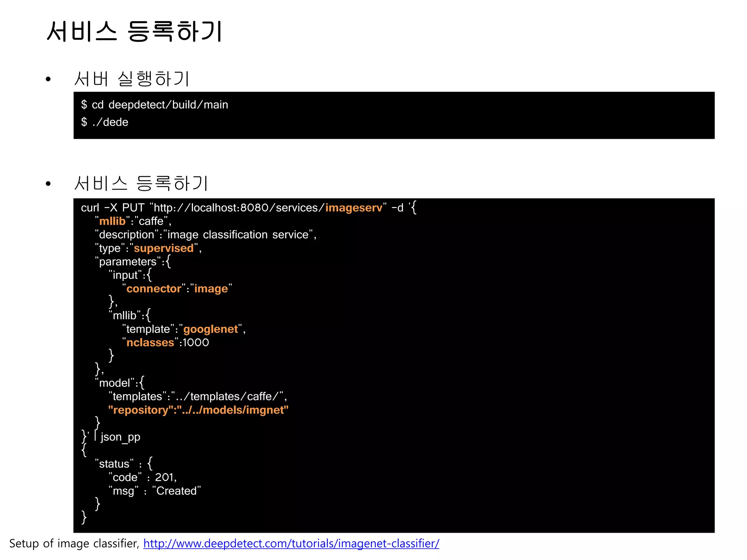The height and width of the screenshot is (560, 747).
Task: Click the '$ cd deepdetect/build/main' command line
Action: click(155, 105)
